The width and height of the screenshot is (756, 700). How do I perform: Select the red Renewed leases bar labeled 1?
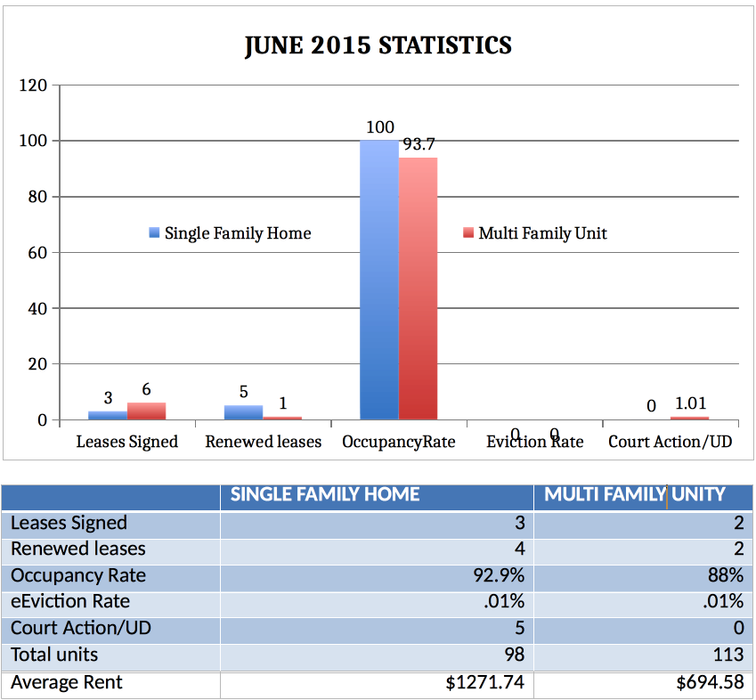point(282,418)
